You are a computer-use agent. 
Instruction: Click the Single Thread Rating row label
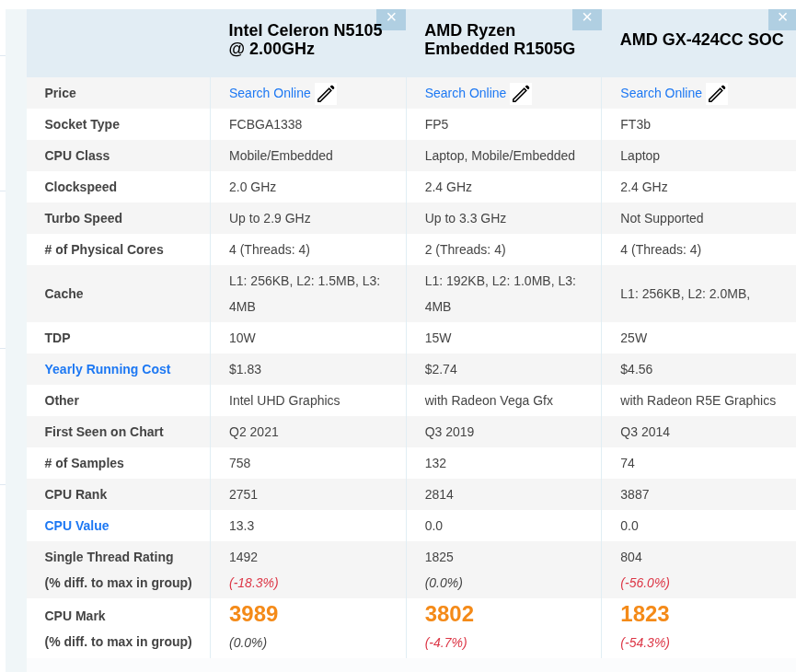point(109,557)
